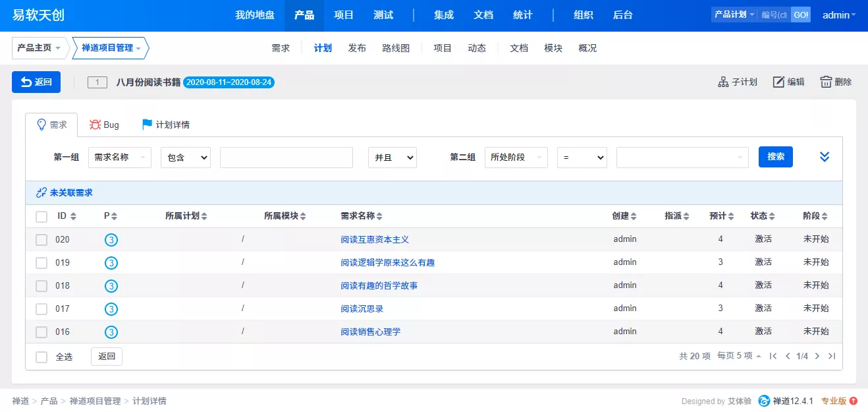Jump to last page arrow icon

click(832, 356)
